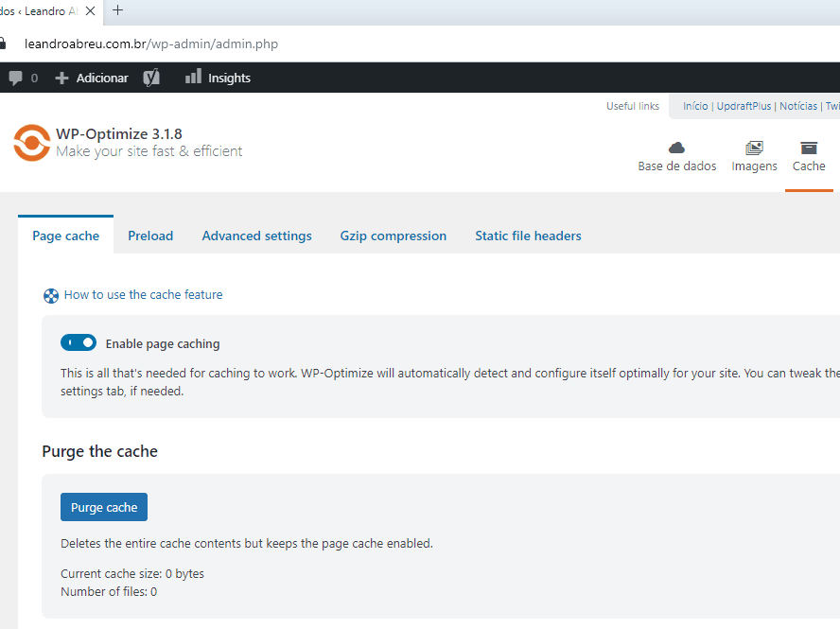
Task: Click the plus icon beside Adicionar
Action: pos(61,79)
